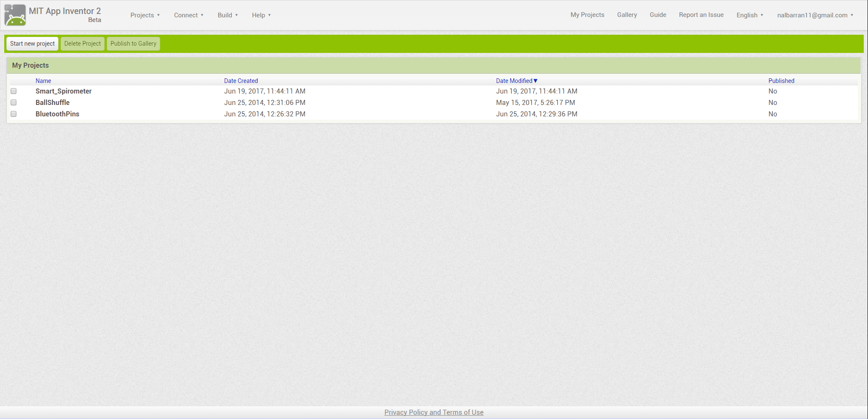The width and height of the screenshot is (868, 419).
Task: Click modified date Jun 25, 2014, 12:29:36 PM
Action: pos(537,114)
